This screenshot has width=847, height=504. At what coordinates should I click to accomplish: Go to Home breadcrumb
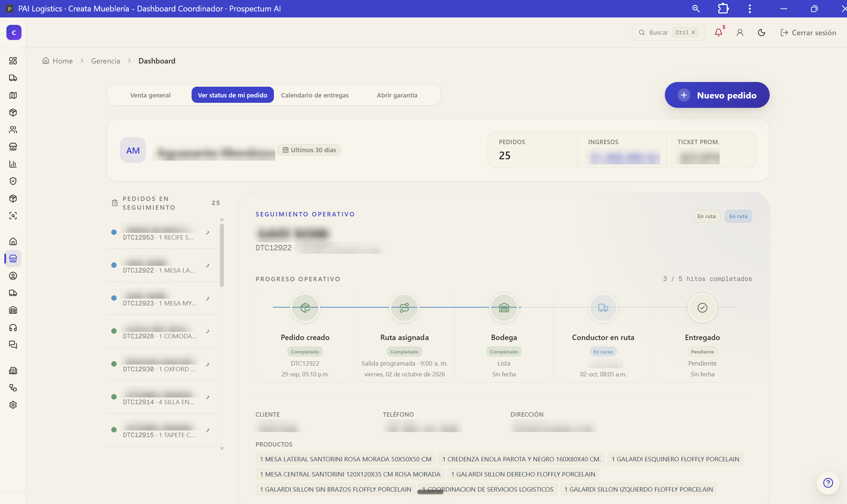57,61
